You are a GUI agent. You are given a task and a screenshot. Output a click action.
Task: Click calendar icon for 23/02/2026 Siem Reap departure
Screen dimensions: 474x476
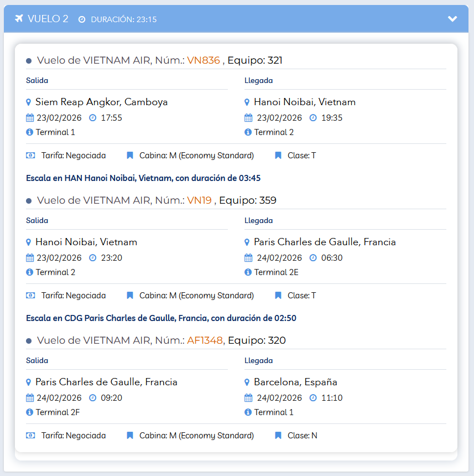coord(30,118)
